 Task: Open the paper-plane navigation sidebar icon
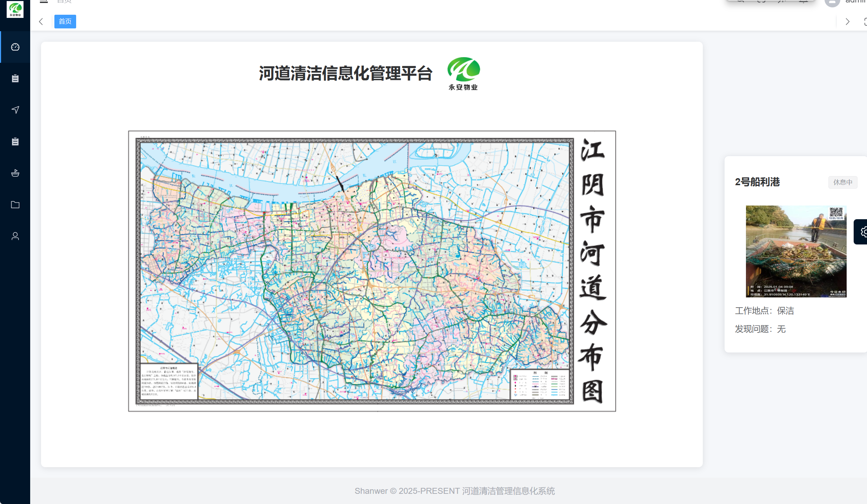pyautogui.click(x=15, y=110)
